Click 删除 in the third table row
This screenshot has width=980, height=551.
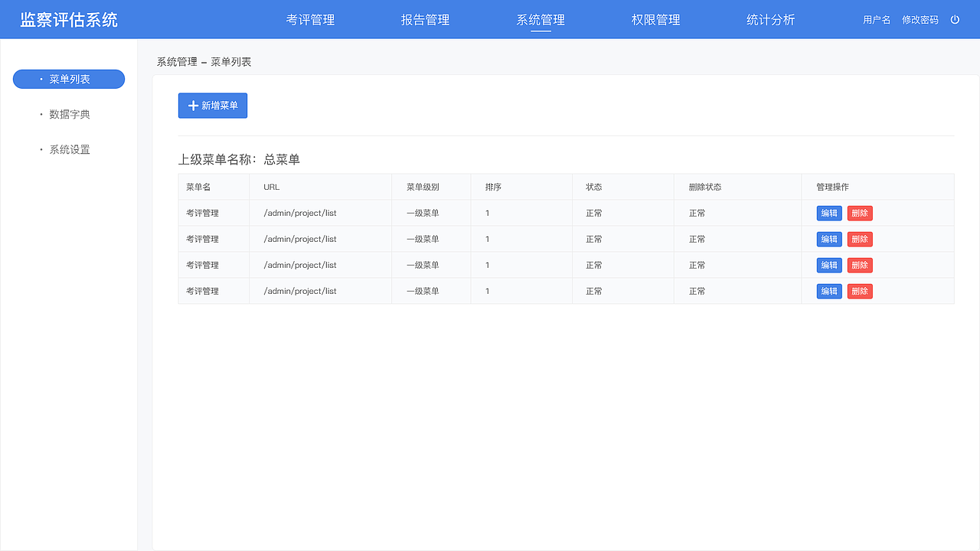click(x=859, y=265)
